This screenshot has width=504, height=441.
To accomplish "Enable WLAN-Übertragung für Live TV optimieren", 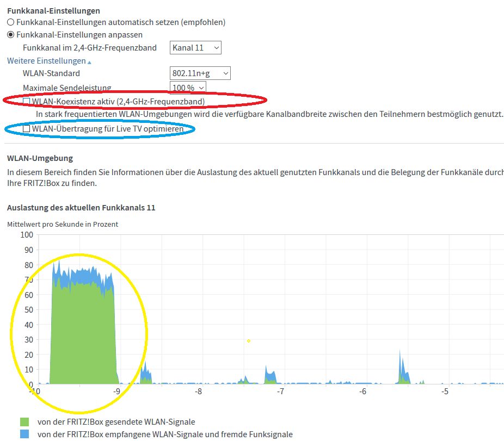I will tap(26, 129).
